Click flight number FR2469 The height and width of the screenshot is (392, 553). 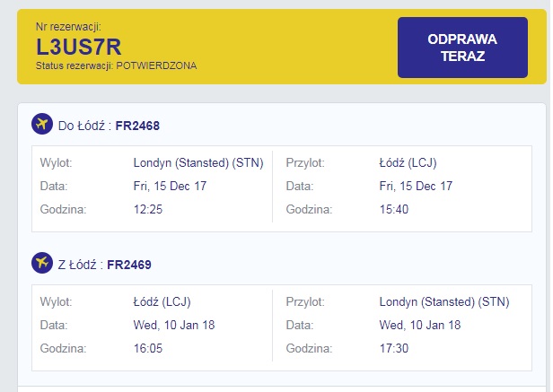coord(129,265)
